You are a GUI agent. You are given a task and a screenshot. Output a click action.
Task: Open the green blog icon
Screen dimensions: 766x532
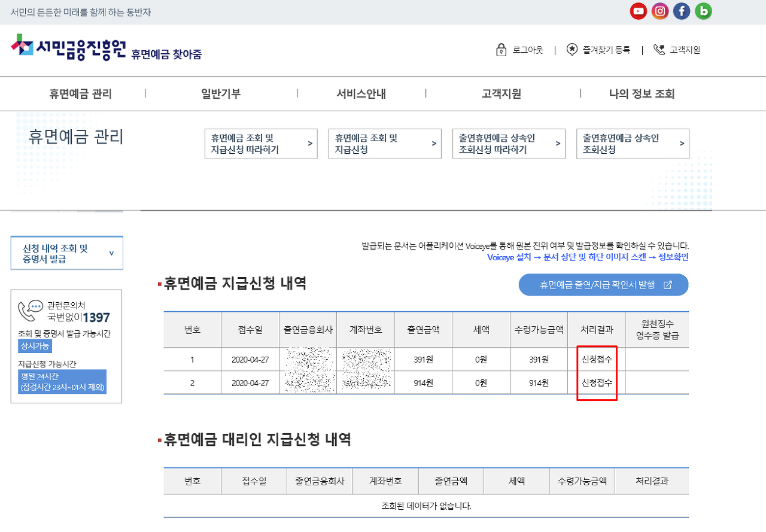click(703, 11)
